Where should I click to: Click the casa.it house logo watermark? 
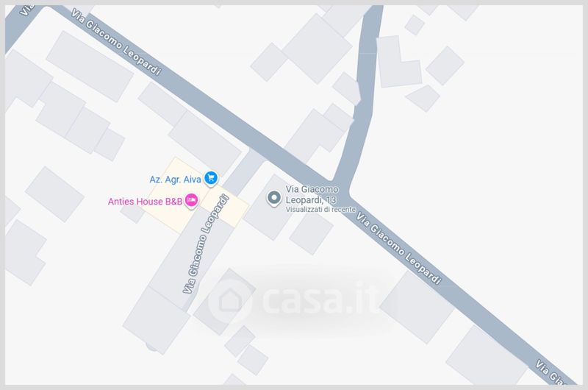[229, 301]
